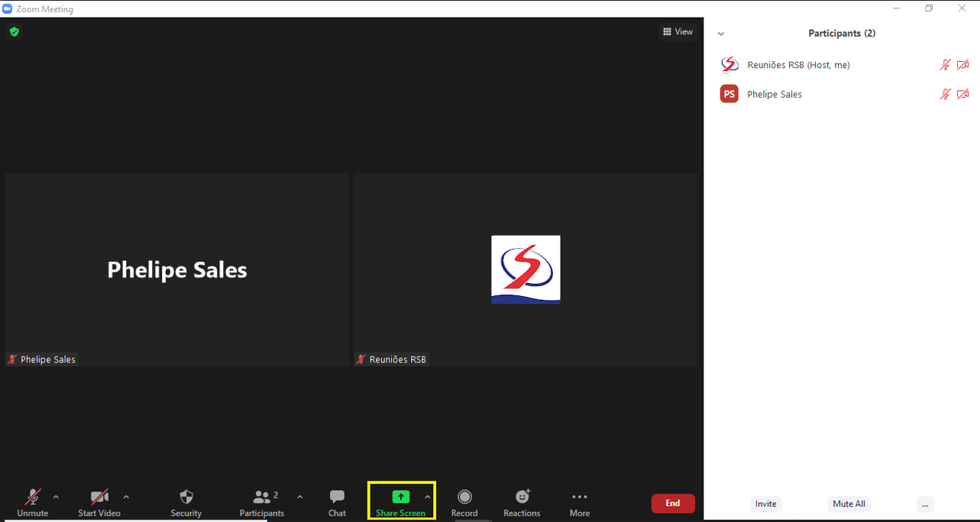Start recording with the Record icon

pos(464,498)
